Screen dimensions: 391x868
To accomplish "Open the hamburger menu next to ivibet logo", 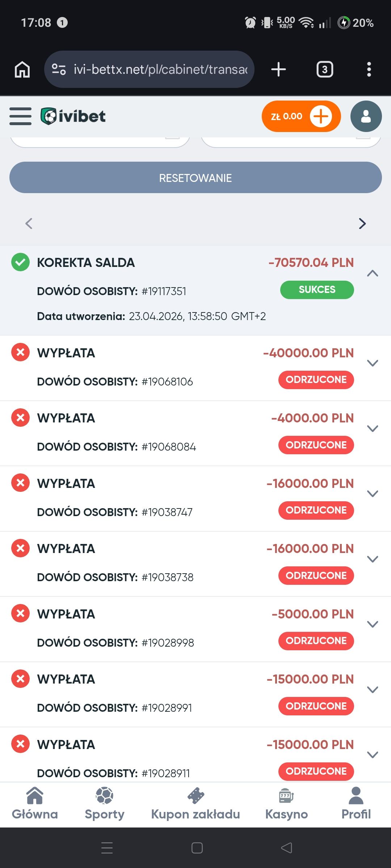I will pos(20,116).
